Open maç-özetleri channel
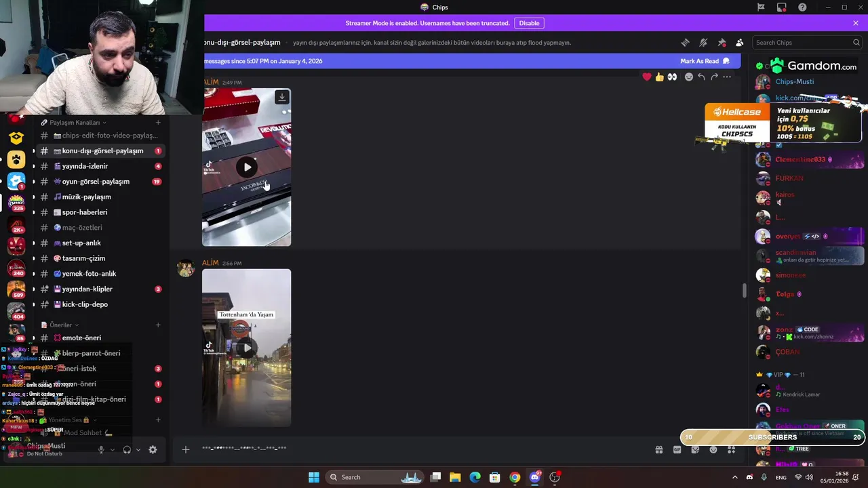The image size is (868, 488). click(99, 228)
